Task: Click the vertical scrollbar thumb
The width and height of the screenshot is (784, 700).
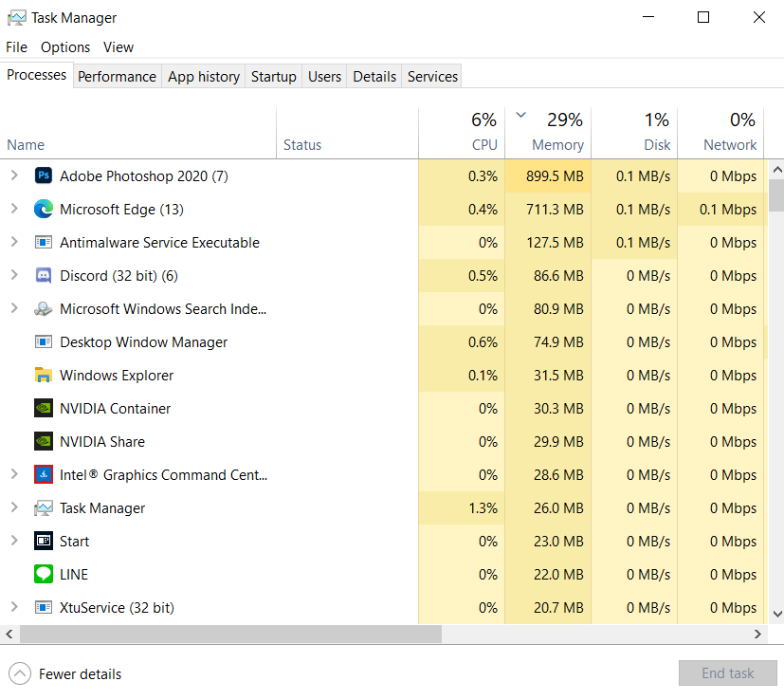Action: (x=777, y=195)
